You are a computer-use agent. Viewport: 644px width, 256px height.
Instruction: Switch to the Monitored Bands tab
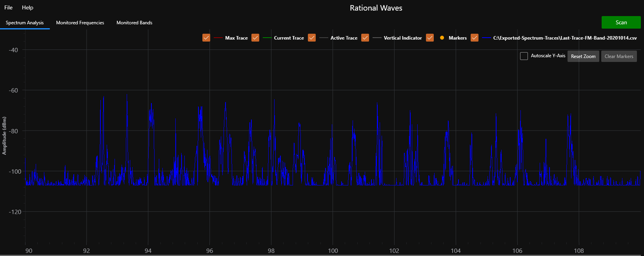tap(134, 23)
